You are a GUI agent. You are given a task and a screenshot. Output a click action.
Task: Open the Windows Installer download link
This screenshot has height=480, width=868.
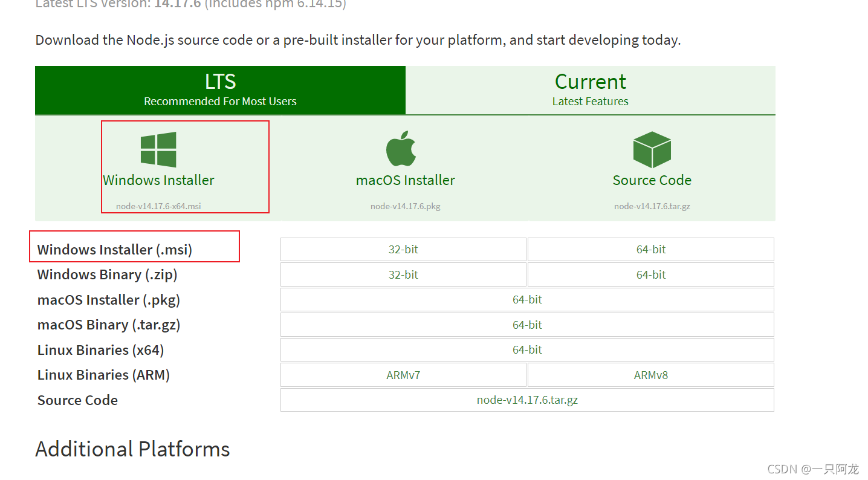[158, 180]
